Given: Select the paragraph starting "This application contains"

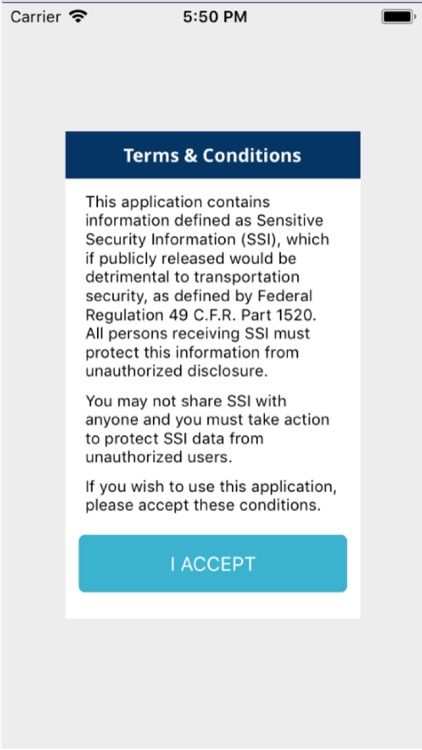Looking at the screenshot, I should coord(208,287).
